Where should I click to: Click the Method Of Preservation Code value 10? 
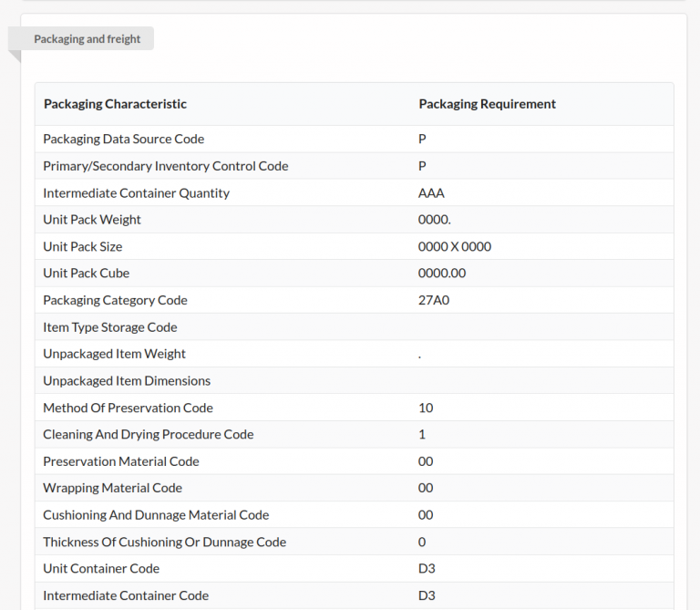[426, 408]
